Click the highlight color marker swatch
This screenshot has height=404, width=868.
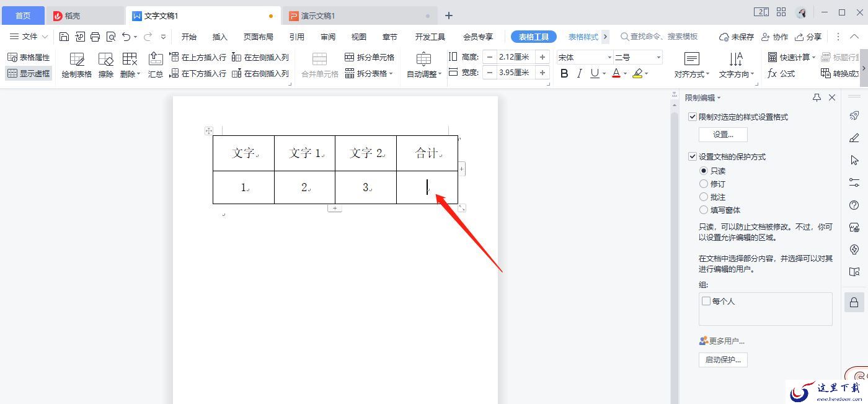(637, 73)
